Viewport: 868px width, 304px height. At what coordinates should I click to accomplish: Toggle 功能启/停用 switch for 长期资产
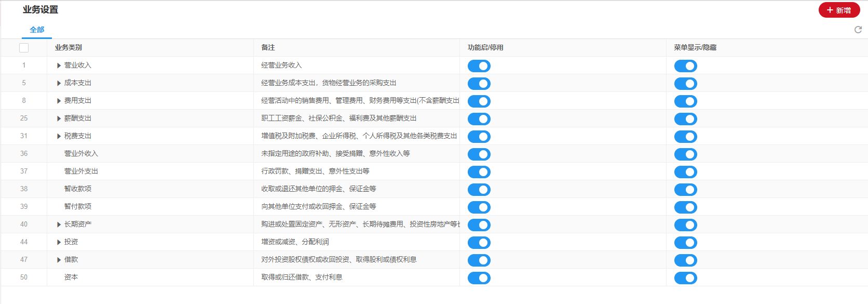479,225
